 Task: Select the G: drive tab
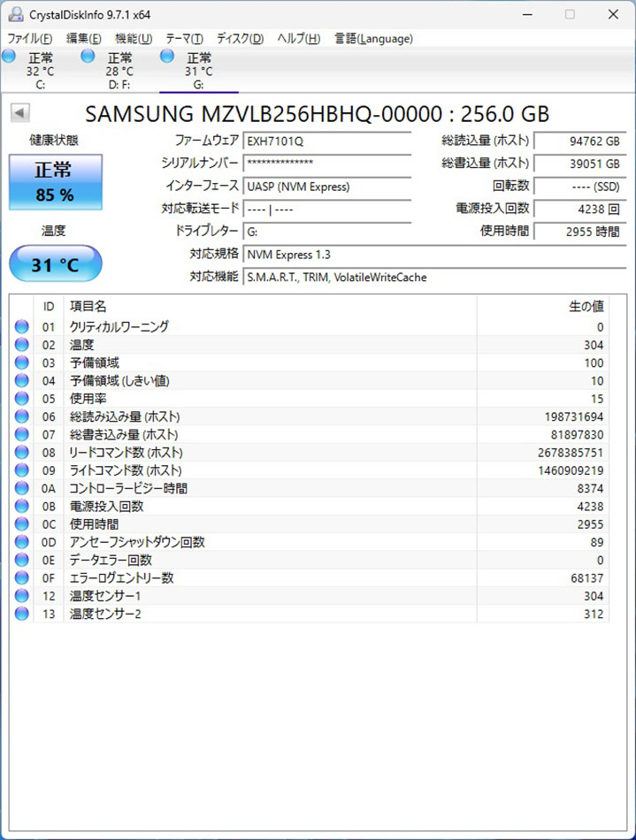tap(199, 70)
